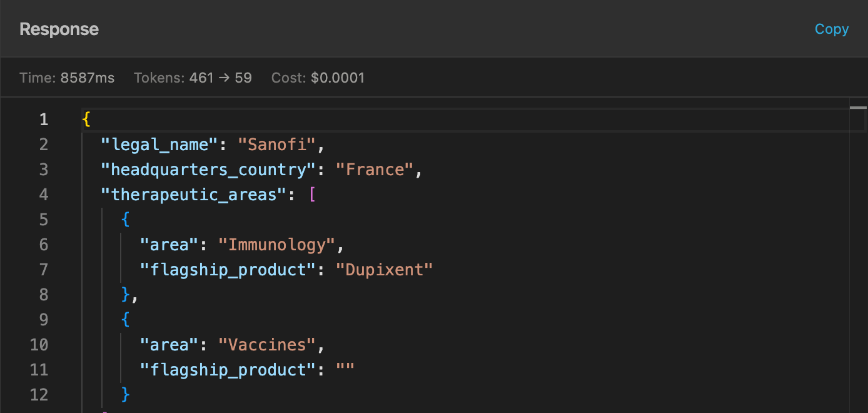Click the "area" key beside "Vaccines"
Screen dimensions: 868x413
[x=169, y=345]
